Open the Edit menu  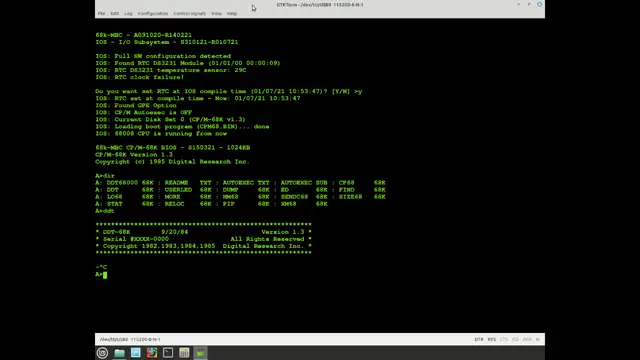pyautogui.click(x=115, y=13)
